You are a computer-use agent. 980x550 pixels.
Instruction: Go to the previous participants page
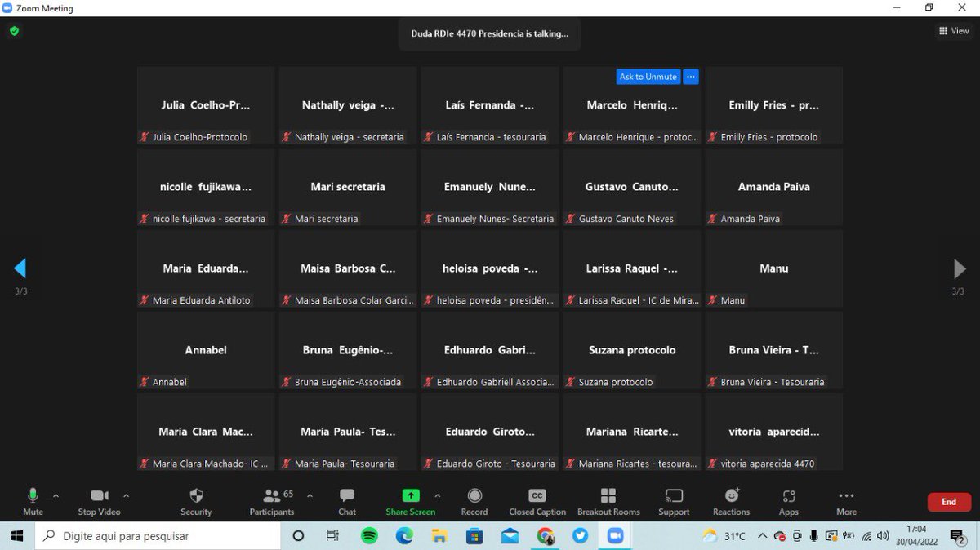(x=20, y=268)
